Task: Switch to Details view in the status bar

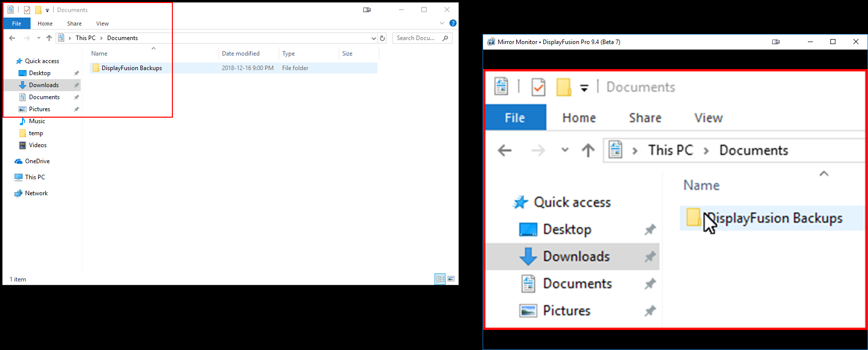Action: (x=440, y=279)
